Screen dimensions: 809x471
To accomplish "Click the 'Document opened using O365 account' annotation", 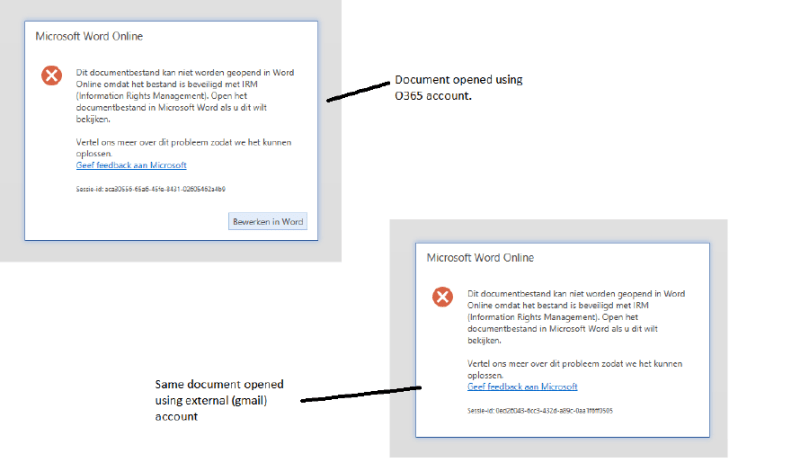I will pyautogui.click(x=458, y=86).
